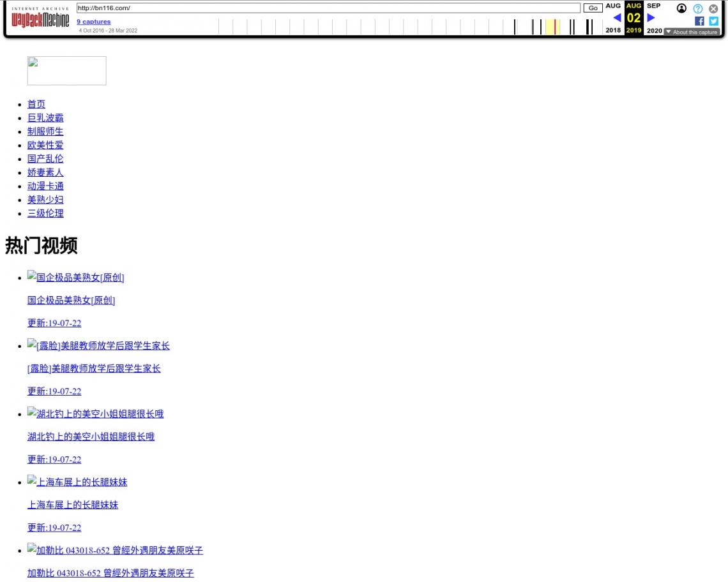Viewport: 728px width, 582px height.
Task: Share capture on Facebook
Action: coord(699,21)
